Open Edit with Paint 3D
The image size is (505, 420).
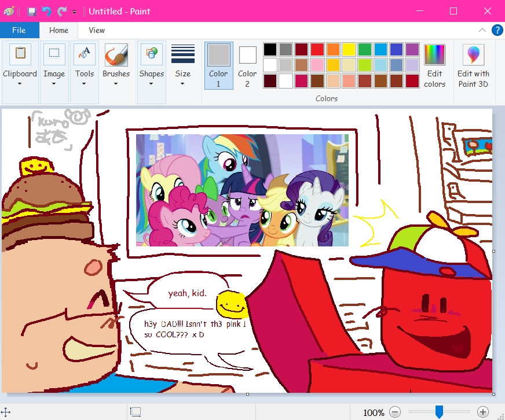(x=473, y=65)
